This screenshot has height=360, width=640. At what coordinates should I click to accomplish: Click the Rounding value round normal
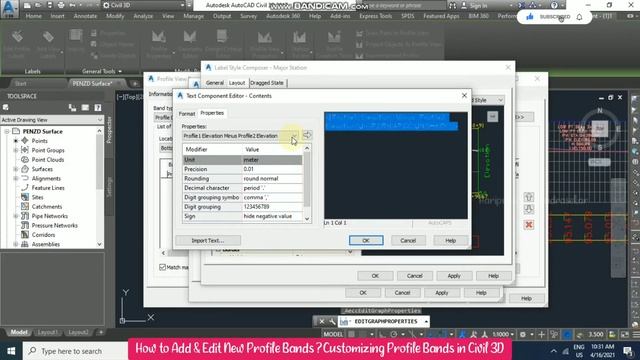[x=272, y=178]
